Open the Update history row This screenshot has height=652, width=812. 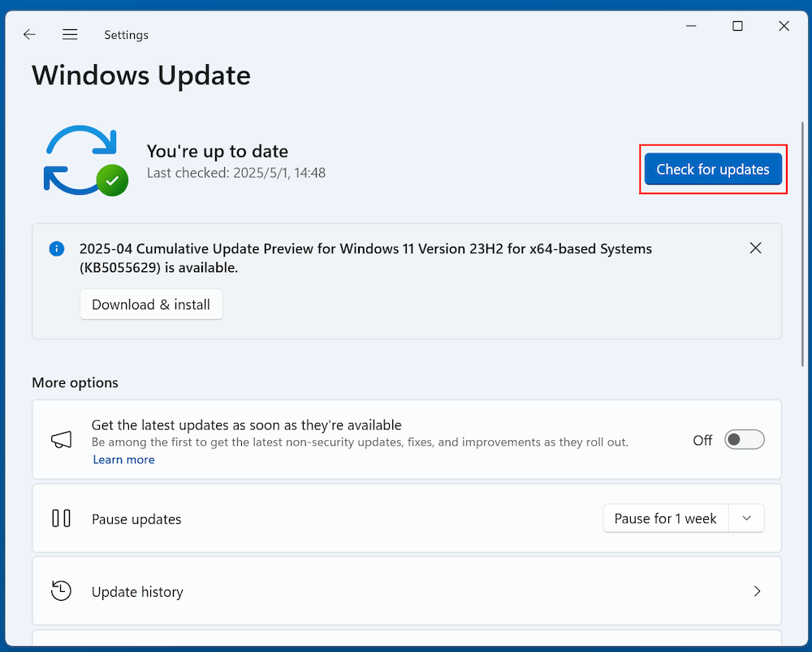[x=407, y=591]
